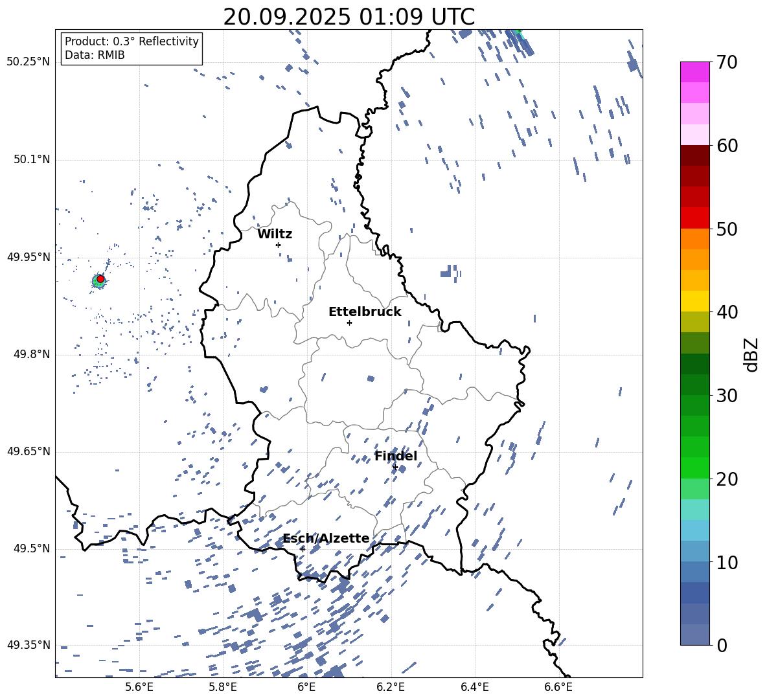Click the 'Product: 0.3° Reflectivity' label
Image resolution: width=767 pixels, height=700 pixels.
132,41
